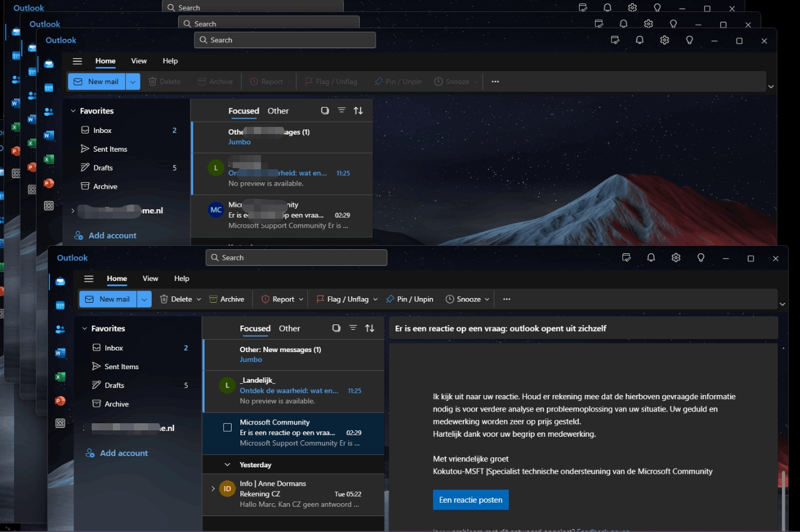Open My Day icon in front window title bar

tap(627, 257)
